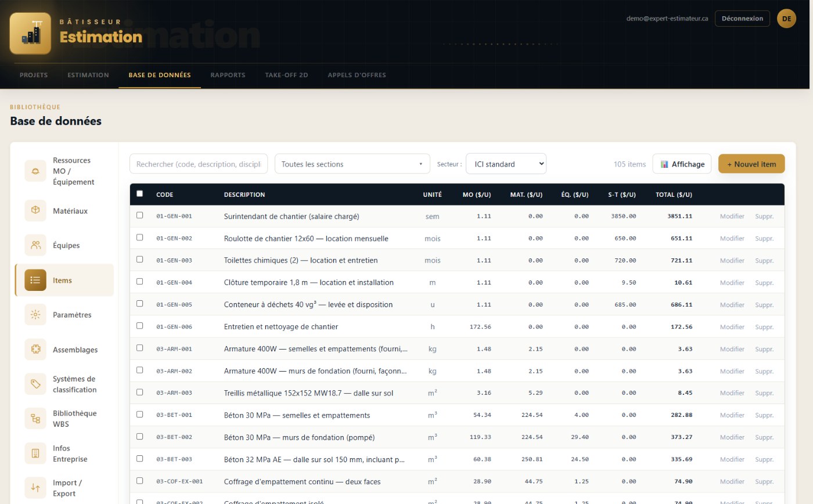Click the CODE column header
Viewport: 813px width, 504px height.
[x=164, y=195]
